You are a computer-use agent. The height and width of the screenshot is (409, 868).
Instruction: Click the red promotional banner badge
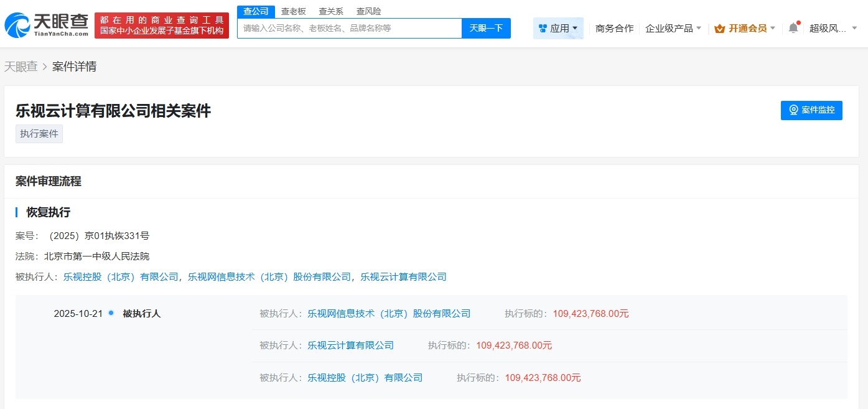pos(162,26)
